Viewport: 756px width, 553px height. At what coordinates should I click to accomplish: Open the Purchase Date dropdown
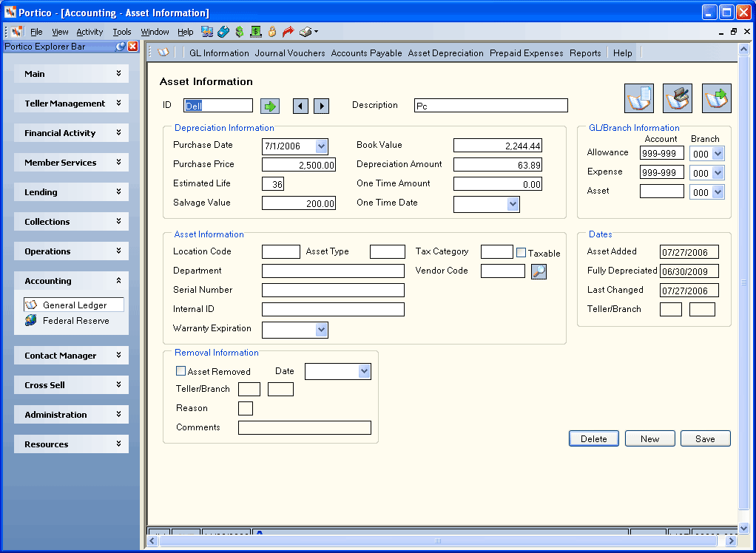tap(322, 146)
